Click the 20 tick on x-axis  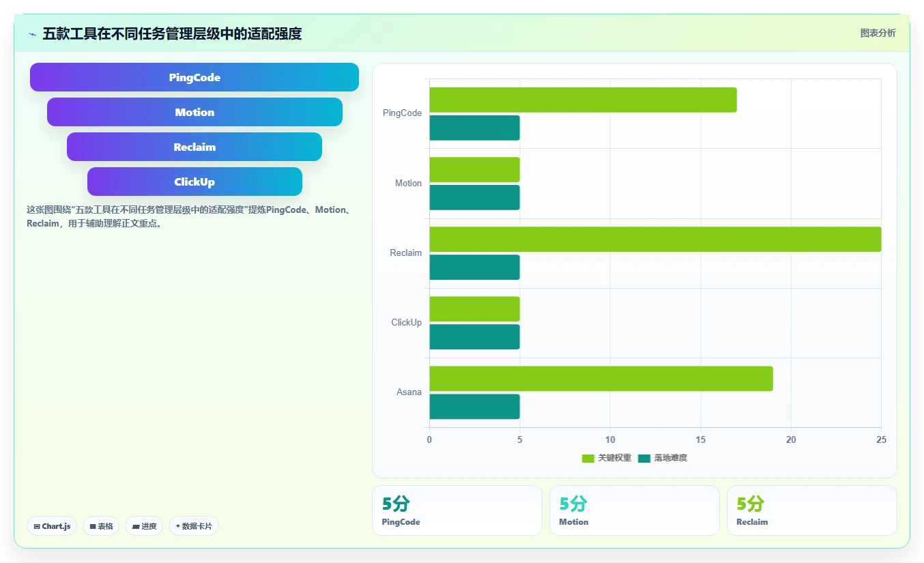coord(791,440)
